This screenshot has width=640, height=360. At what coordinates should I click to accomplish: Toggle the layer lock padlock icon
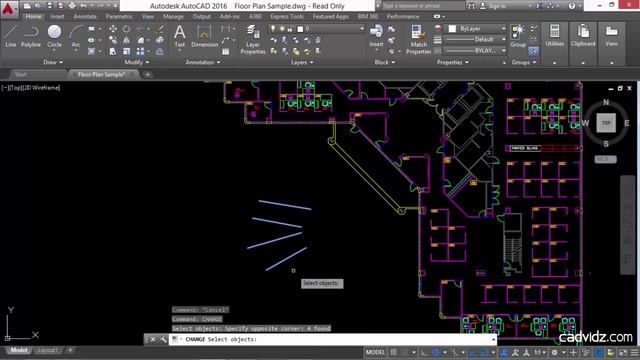(290, 29)
